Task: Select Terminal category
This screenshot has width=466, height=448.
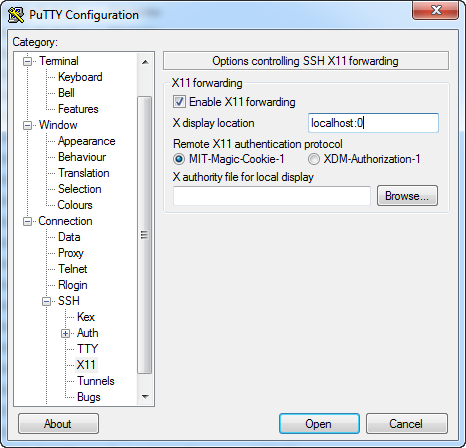Action: coord(59,61)
